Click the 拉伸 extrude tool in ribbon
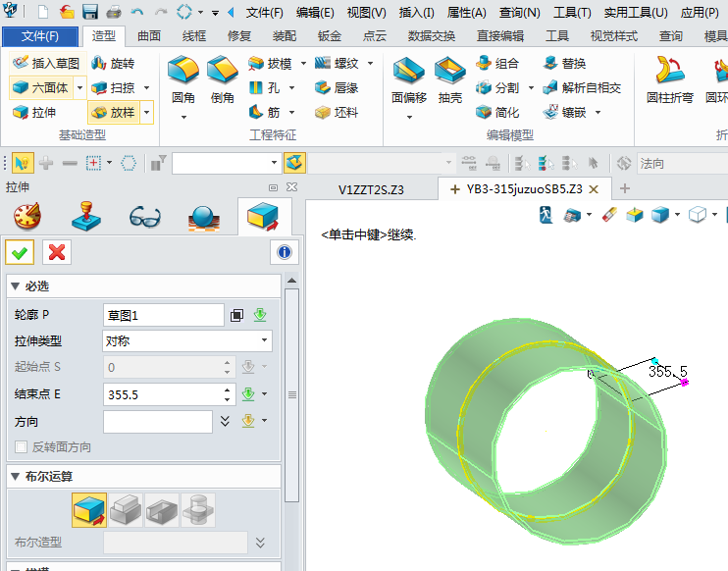The width and height of the screenshot is (728, 571). click(x=35, y=113)
